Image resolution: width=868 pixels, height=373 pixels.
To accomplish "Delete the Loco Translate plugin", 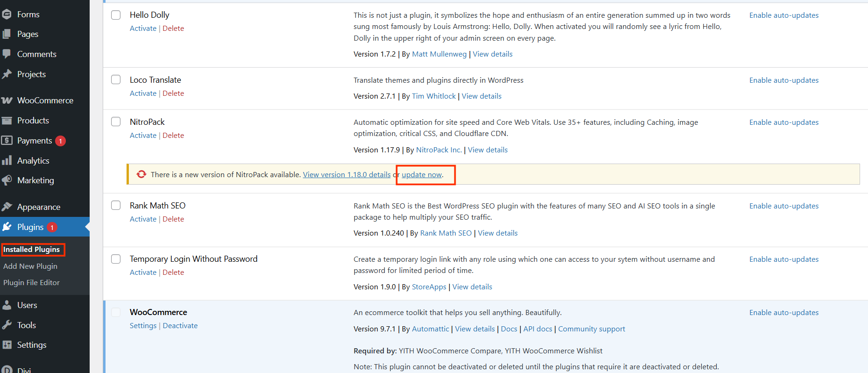I will point(173,93).
